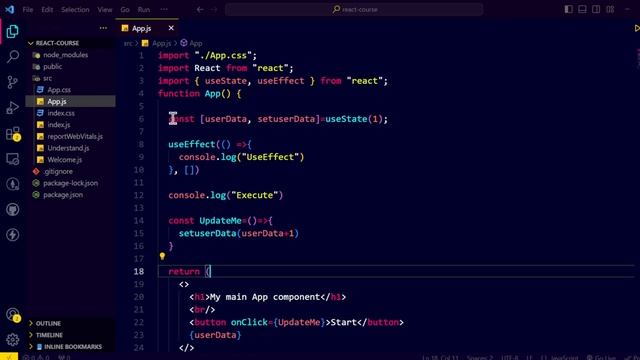The width and height of the screenshot is (640, 360).
Task: Click "UpdateMe" function name on line 14
Action: point(220,221)
